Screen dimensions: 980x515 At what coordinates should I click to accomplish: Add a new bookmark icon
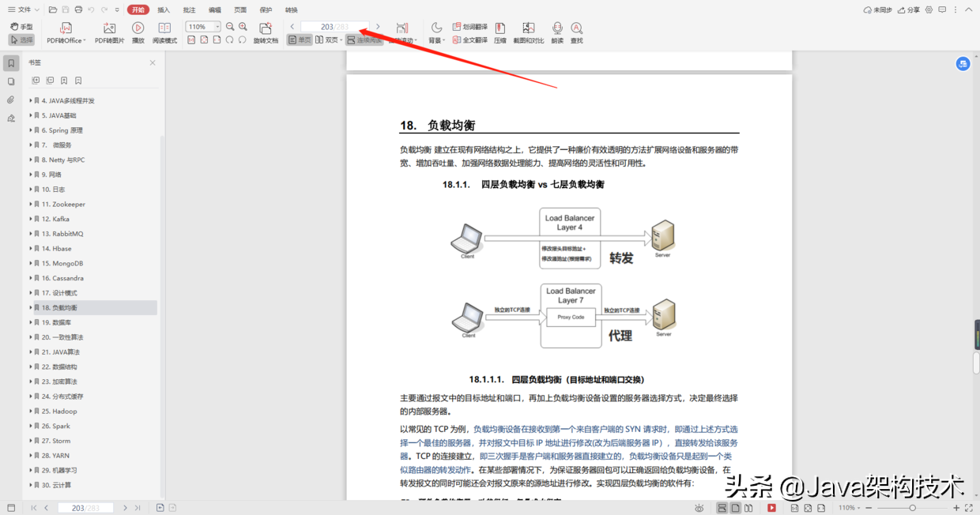click(x=64, y=81)
